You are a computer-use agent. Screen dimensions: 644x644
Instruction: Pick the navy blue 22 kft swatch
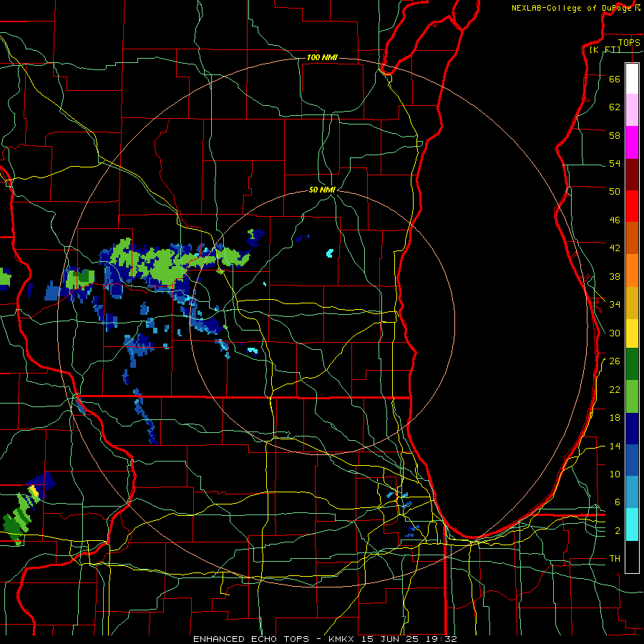(x=632, y=429)
